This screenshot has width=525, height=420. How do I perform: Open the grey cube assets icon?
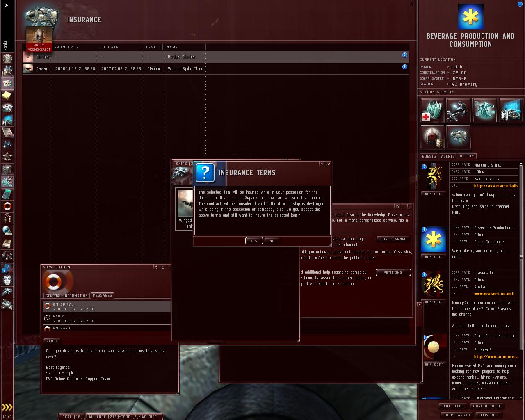tap(7, 169)
